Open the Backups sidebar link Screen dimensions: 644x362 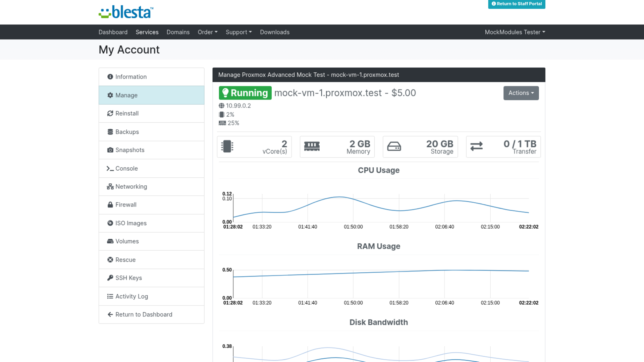click(x=152, y=132)
